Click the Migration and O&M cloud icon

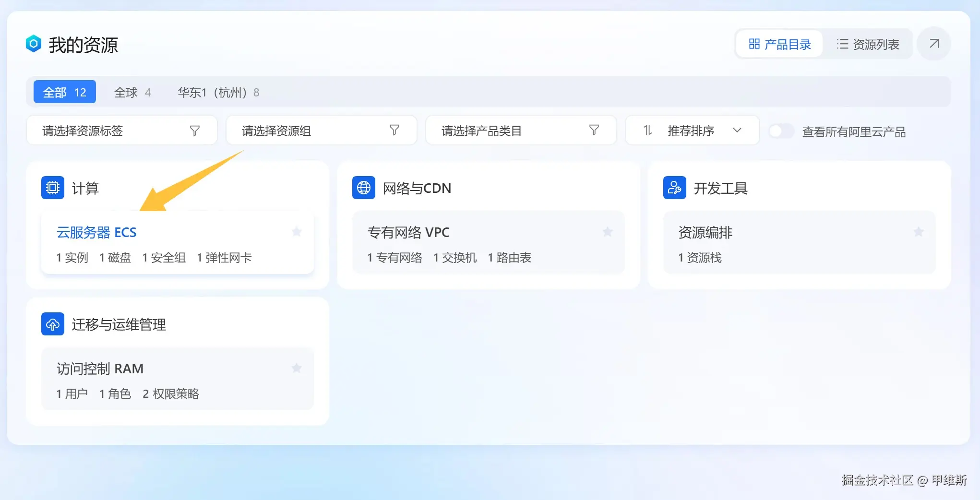[53, 324]
